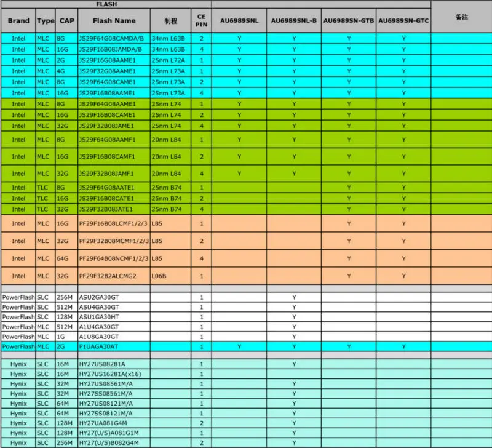
Task: Select cell HY27US16281A(x16)
Action: click(x=114, y=374)
